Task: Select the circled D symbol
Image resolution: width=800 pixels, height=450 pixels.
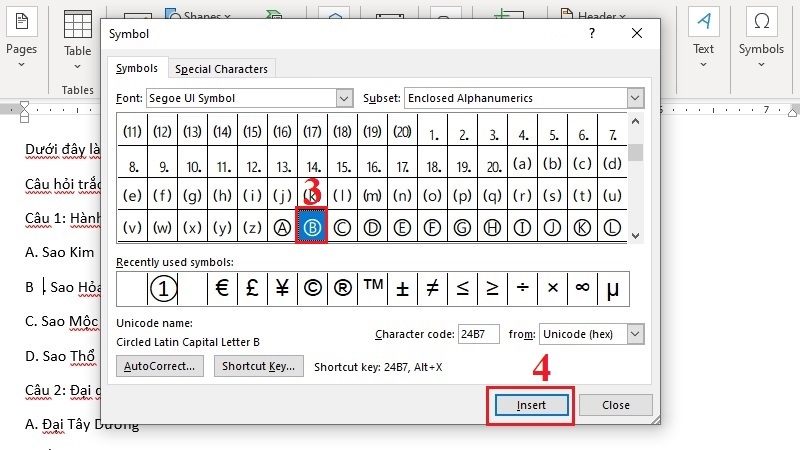Action: point(372,227)
